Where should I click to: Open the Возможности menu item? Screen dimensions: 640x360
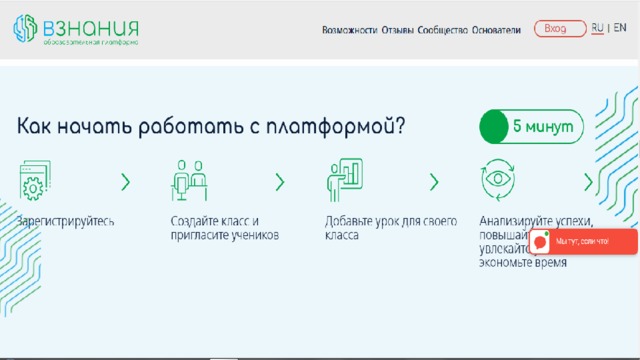(x=349, y=30)
